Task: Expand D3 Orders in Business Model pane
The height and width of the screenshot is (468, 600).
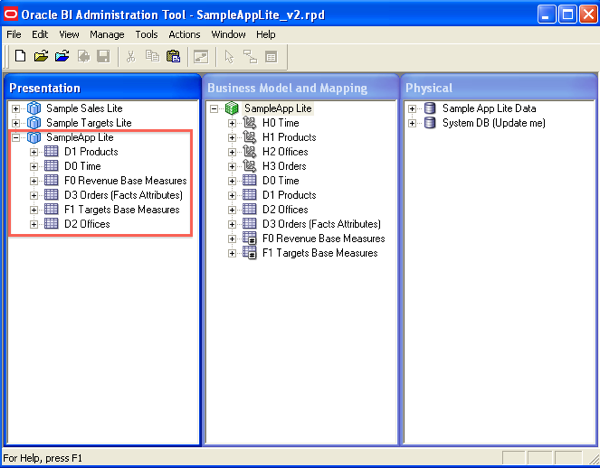Action: pos(232,224)
